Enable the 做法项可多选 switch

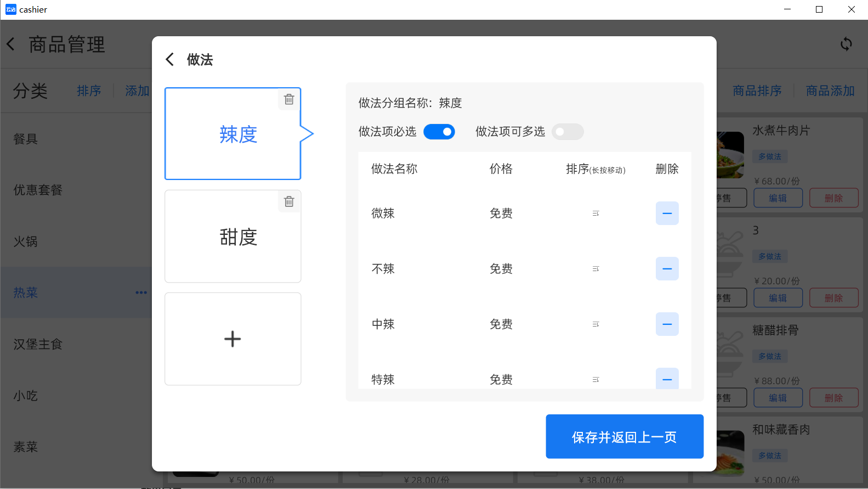568,132
